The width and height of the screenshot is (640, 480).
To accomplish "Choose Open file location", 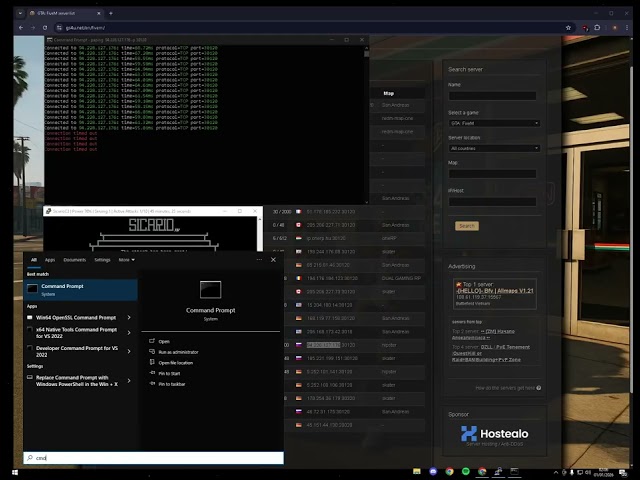I will [x=176, y=362].
